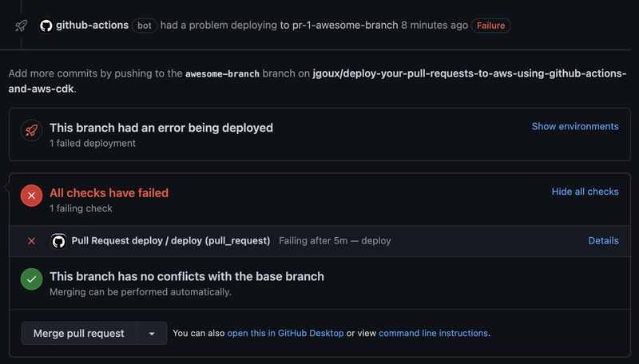View command line instructions link
This screenshot has width=639, height=364.
click(433, 334)
